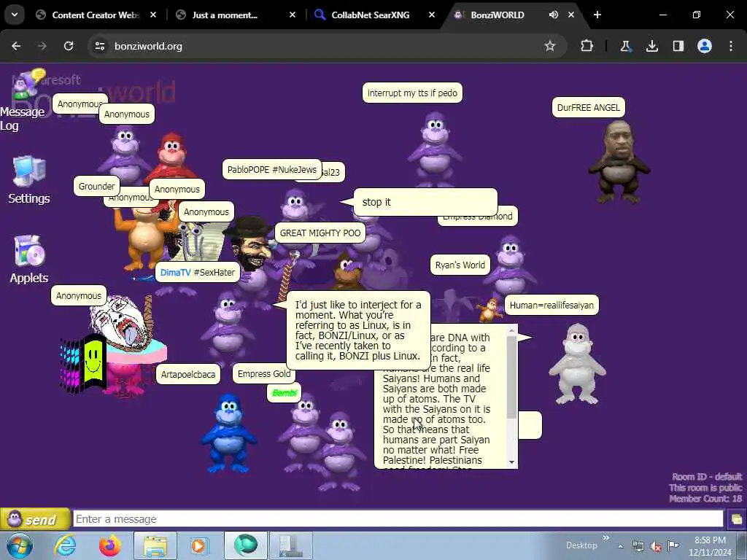
Task: Click the Artapoelcbaca name tag
Action: coord(188,374)
